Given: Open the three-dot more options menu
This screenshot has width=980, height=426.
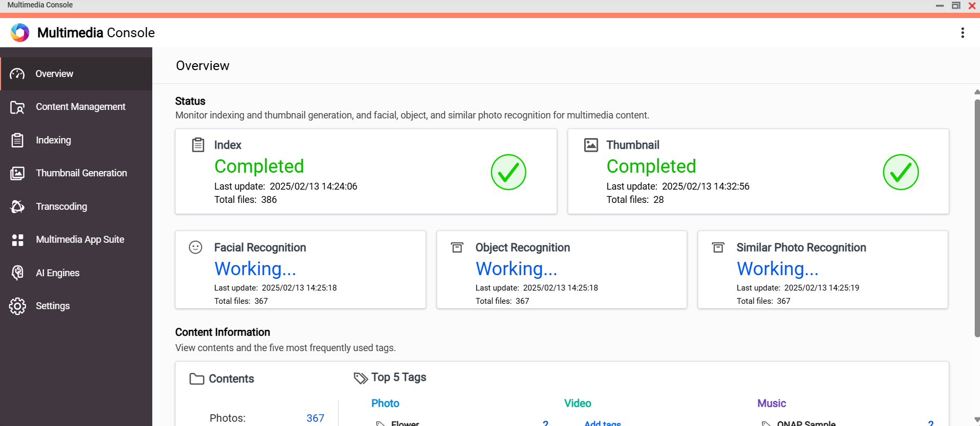Looking at the screenshot, I should pos(962,33).
